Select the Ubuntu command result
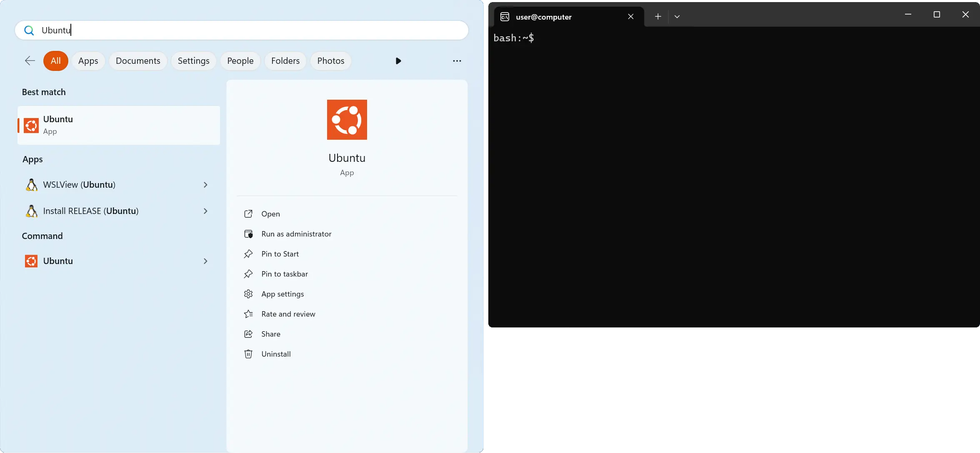 click(119, 261)
